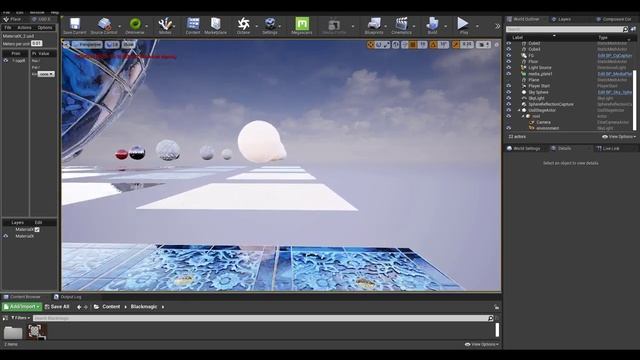Toggle rotation snapping angle icon
The height and width of the screenshot is (360, 640).
tap(433, 44)
